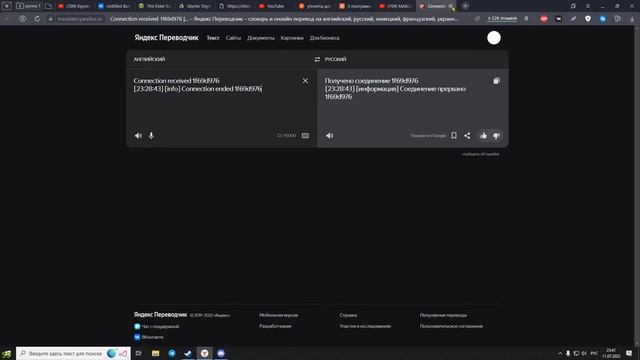Open the reviews counter badge in address bar
Viewport: 640px width, 360px height.
(502, 19)
